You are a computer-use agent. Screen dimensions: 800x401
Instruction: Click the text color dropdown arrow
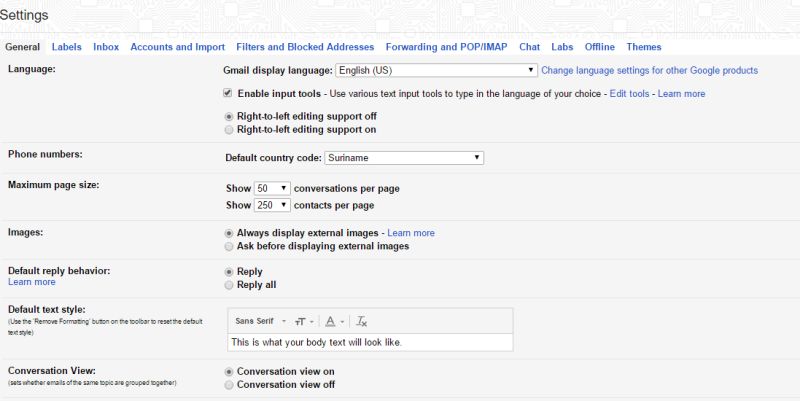click(342, 322)
